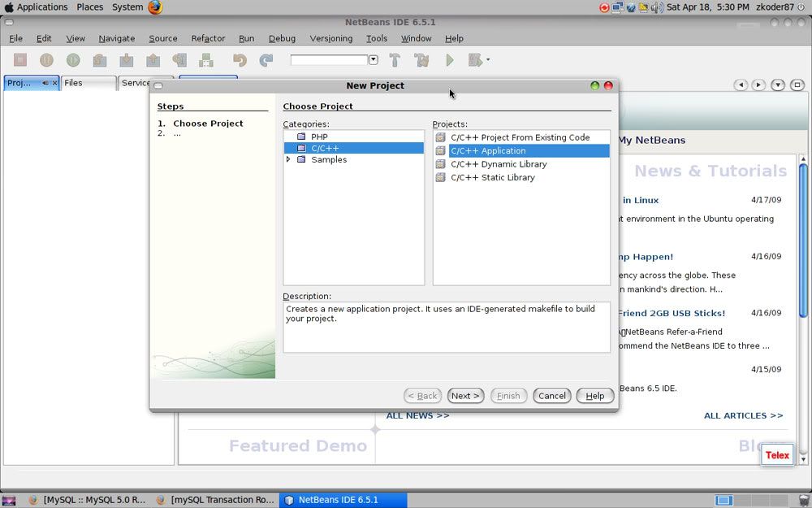Image resolution: width=812 pixels, height=508 pixels.
Task: Click the clock showing Sat Apr 18, 5:30 PM
Action: (707, 7)
